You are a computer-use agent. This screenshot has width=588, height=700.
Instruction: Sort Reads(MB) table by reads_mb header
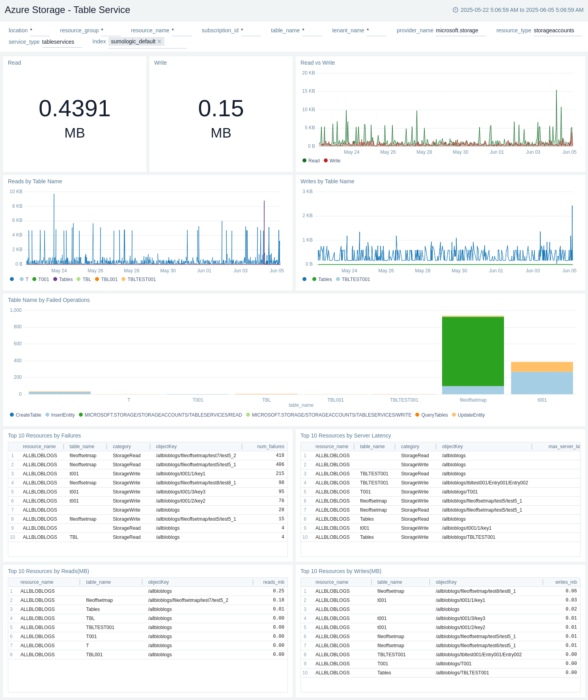pyautogui.click(x=274, y=582)
